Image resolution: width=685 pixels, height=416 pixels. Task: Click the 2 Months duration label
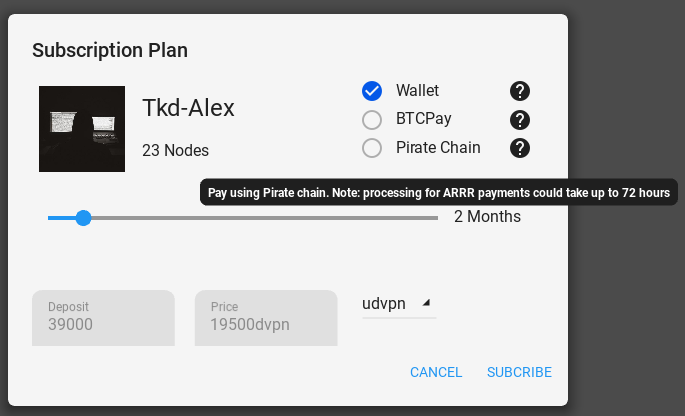(x=487, y=217)
